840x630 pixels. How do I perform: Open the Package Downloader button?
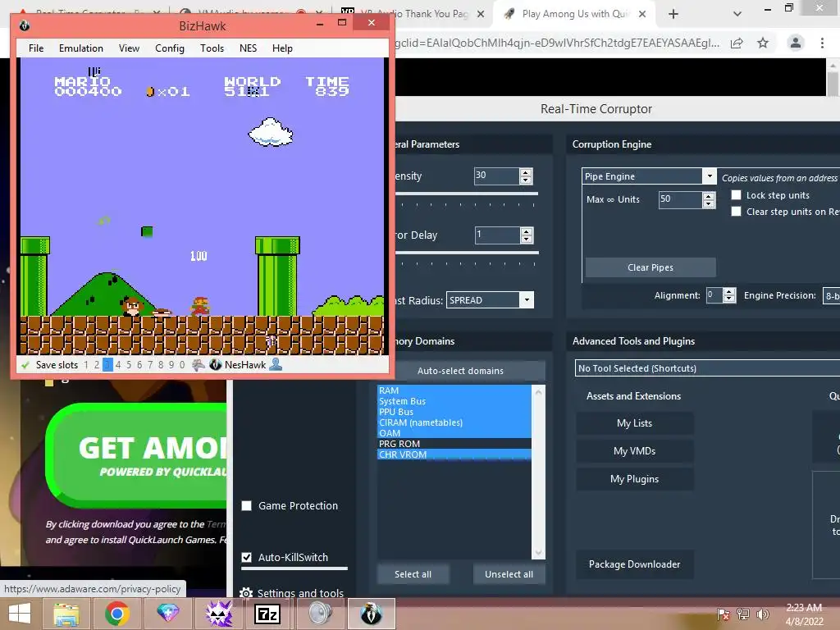pos(635,564)
